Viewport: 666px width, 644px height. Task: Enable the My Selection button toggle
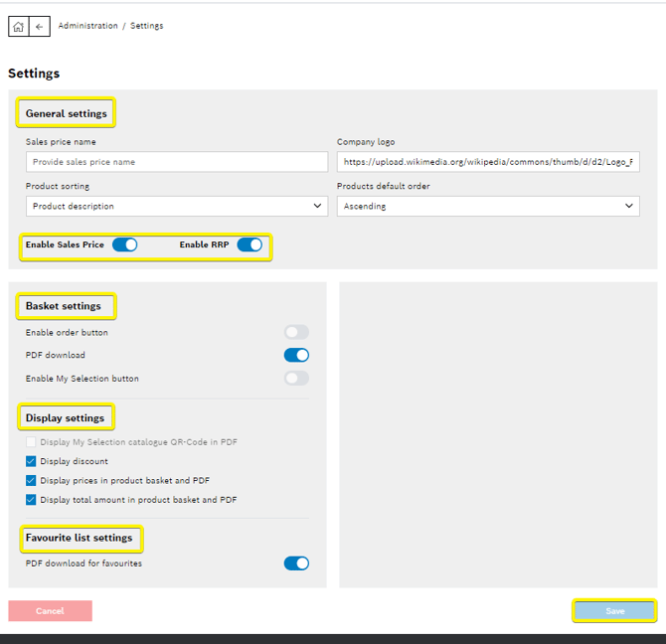[x=296, y=379]
